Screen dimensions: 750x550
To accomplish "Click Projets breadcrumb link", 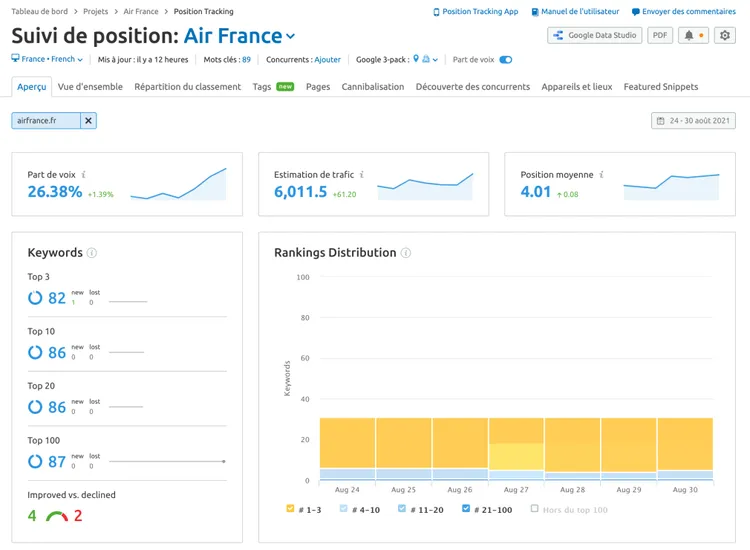I will pyautogui.click(x=96, y=11).
